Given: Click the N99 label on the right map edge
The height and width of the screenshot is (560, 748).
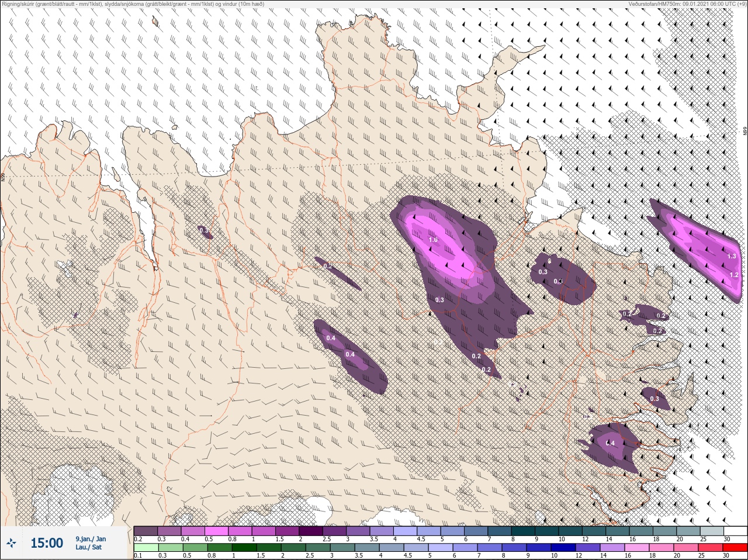Looking at the screenshot, I should [x=745, y=132].
